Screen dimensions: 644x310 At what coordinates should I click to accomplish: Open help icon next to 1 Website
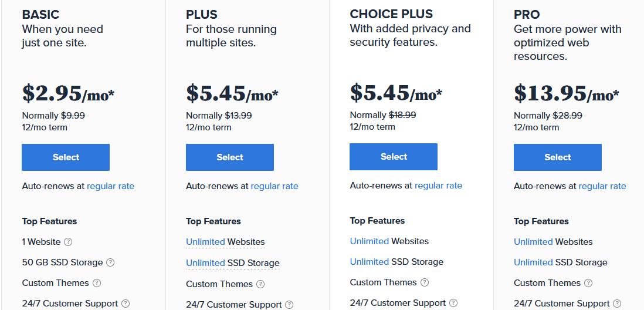[68, 242]
